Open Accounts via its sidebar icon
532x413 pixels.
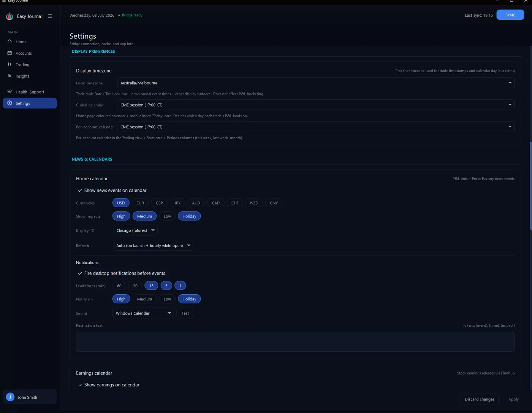click(x=9, y=53)
